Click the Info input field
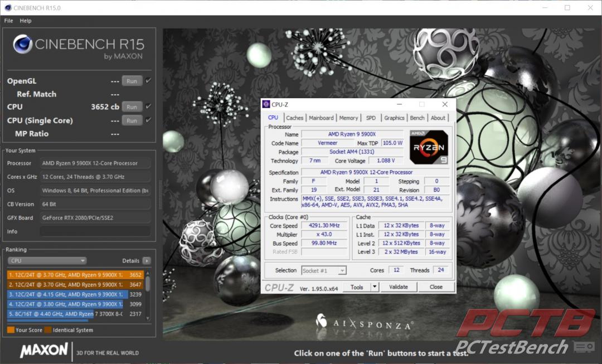602x364 pixels. (95, 231)
